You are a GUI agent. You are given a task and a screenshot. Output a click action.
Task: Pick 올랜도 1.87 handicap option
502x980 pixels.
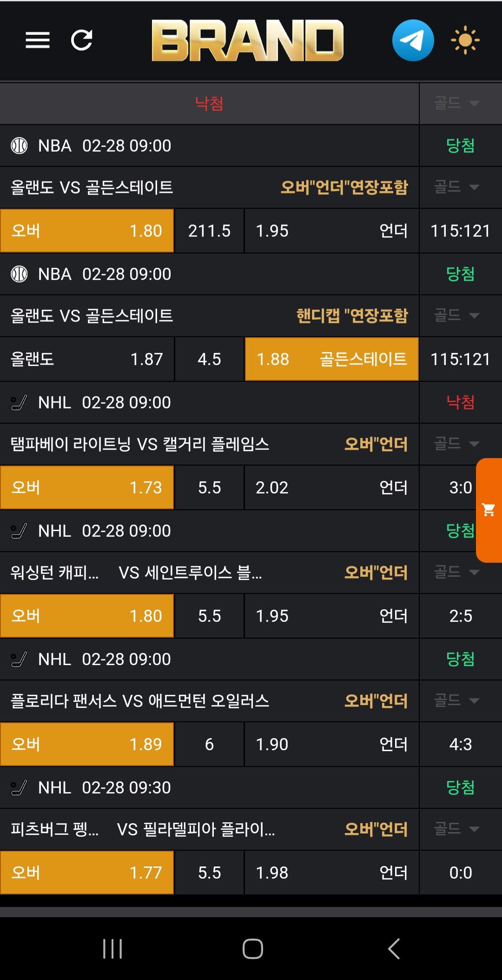click(87, 359)
